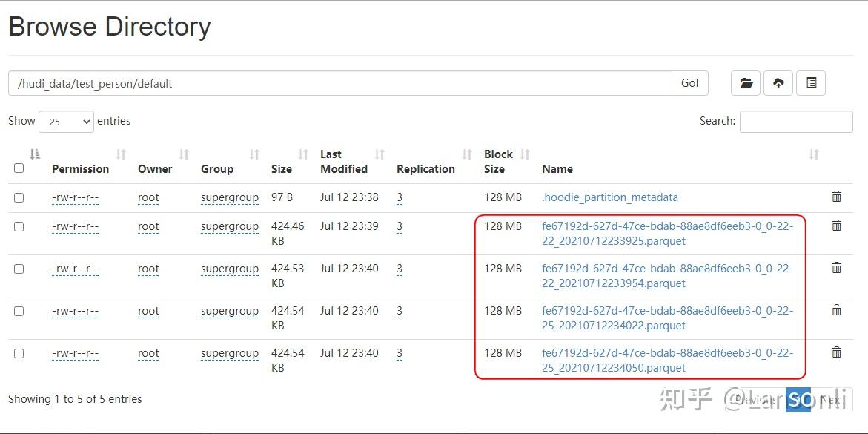Delete the 20210712233925.parquet file via trash icon
The image size is (868, 434).
(x=836, y=225)
